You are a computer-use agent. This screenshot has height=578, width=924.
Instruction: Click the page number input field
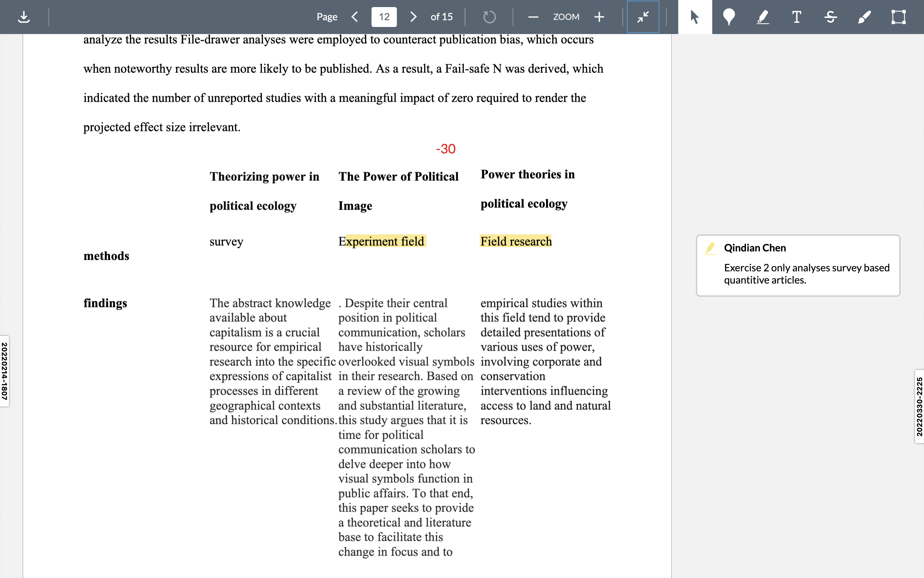point(384,17)
